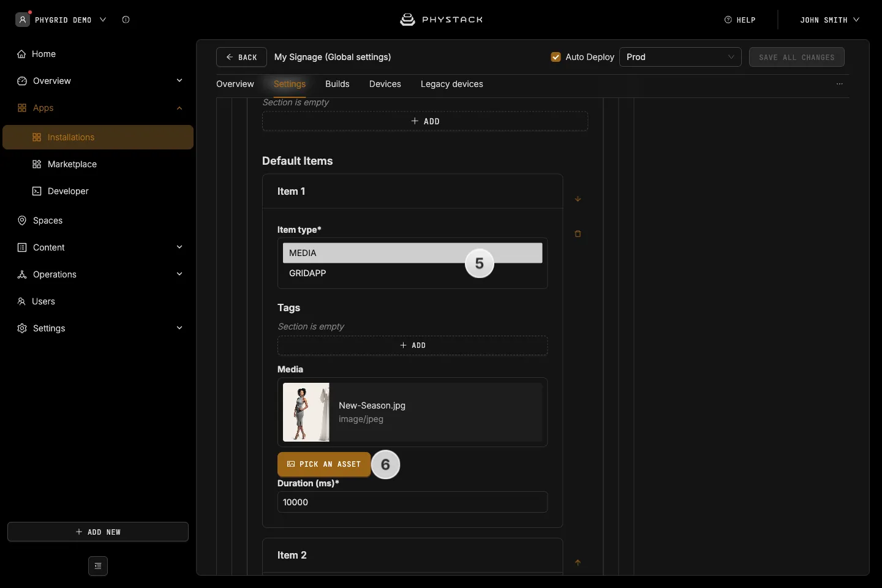Viewport: 882px width, 588px height.
Task: Open the Phygrid Demo tenant switcher chevron
Action: (x=103, y=20)
